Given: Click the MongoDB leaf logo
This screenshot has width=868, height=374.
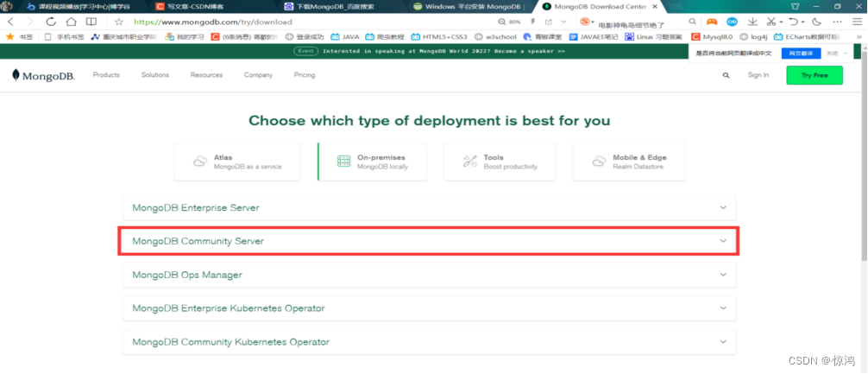Looking at the screenshot, I should point(16,75).
